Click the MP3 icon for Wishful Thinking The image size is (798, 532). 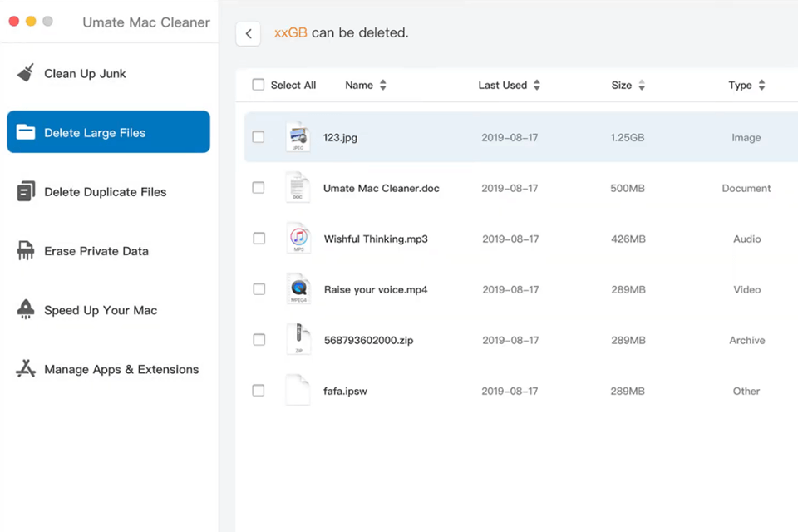click(x=298, y=239)
